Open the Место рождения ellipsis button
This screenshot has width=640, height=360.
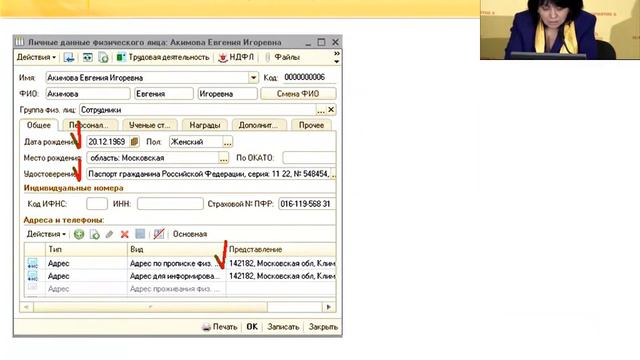tap(223, 158)
